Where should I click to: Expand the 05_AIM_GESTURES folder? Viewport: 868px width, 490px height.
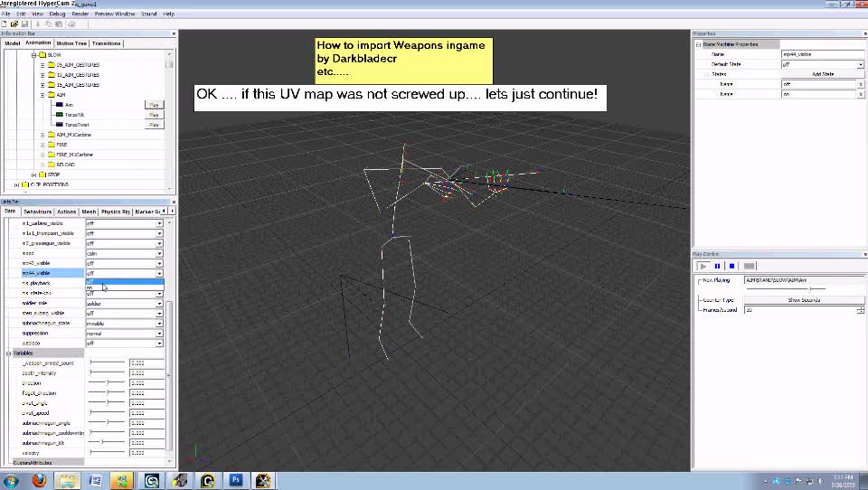tap(42, 65)
